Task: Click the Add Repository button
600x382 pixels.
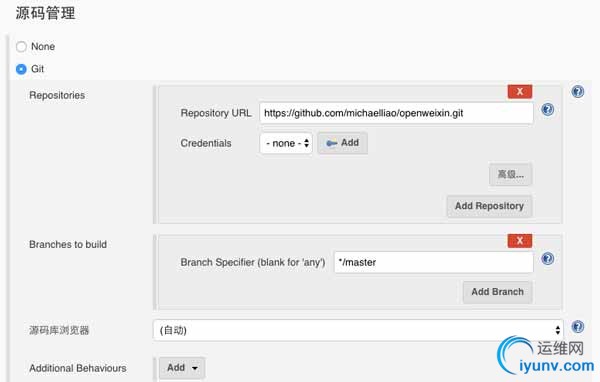Action: pyautogui.click(x=489, y=206)
